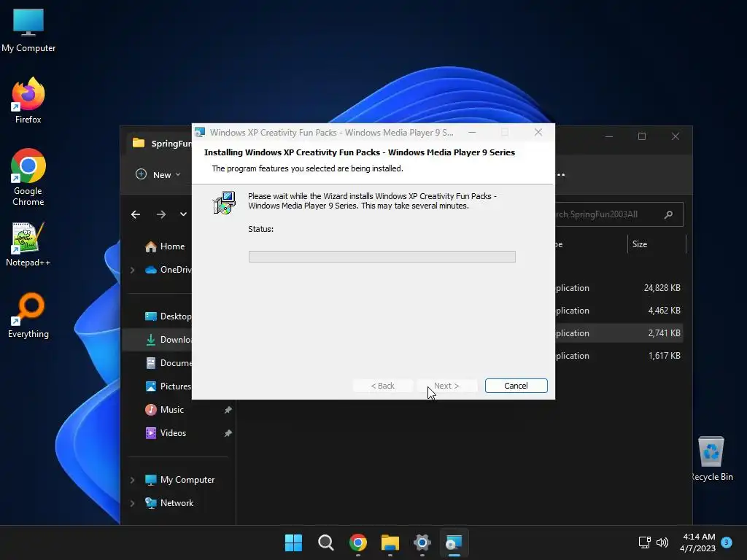Image resolution: width=747 pixels, height=560 pixels.
Task: Select the file sized 24,828 KB
Action: (619, 287)
